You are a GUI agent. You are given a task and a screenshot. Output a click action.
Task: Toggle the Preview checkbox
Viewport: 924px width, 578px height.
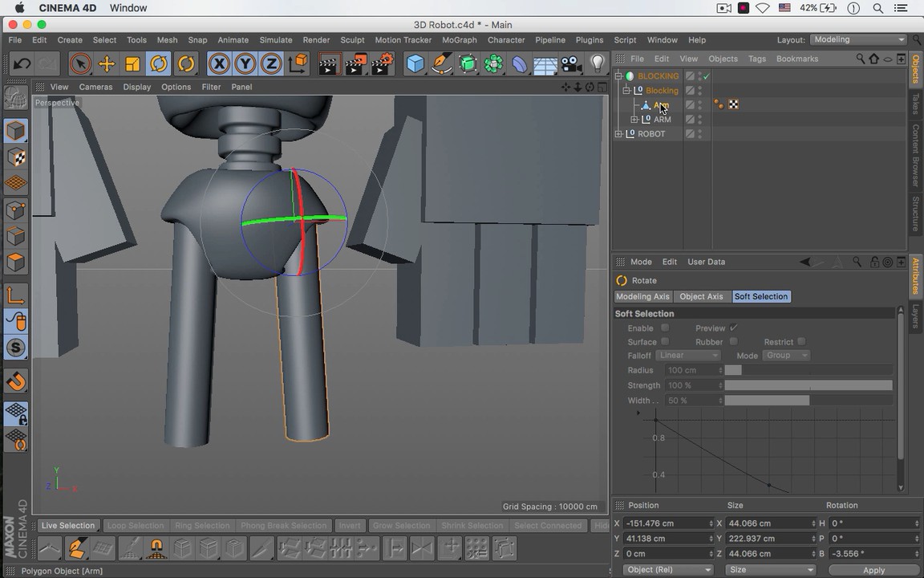[x=733, y=328]
